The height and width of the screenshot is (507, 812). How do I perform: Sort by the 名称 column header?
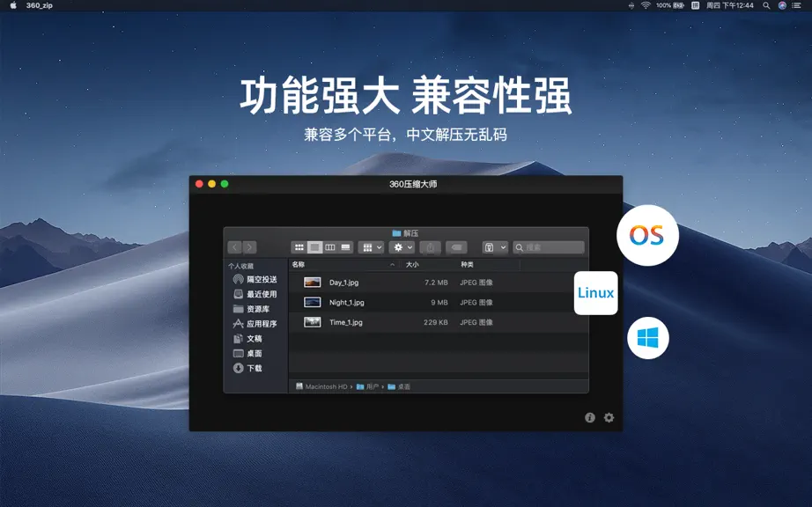click(x=299, y=264)
